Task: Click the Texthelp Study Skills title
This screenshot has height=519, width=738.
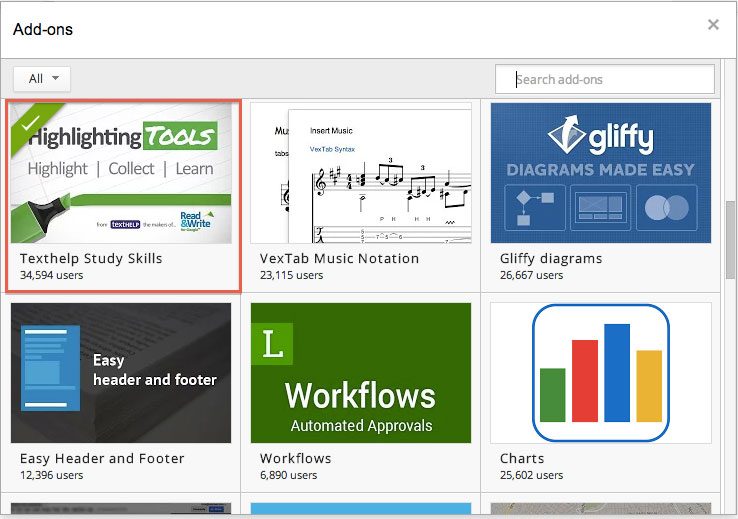Action: point(91,258)
